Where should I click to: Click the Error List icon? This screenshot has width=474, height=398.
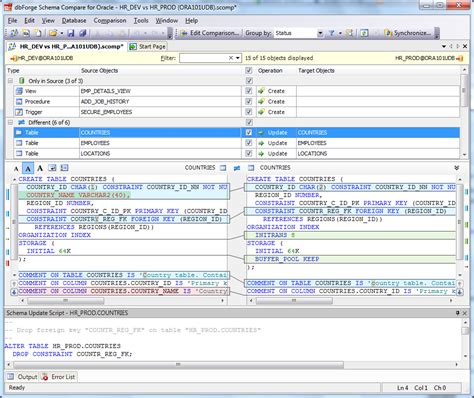pos(45,377)
